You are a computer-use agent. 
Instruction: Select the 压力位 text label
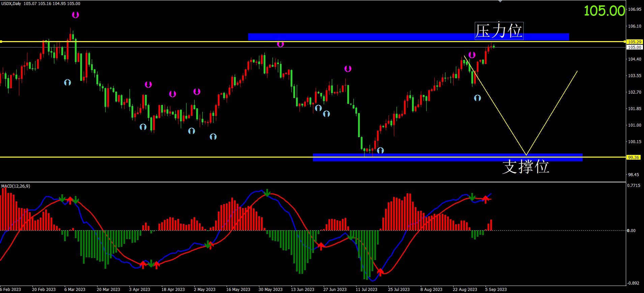tap(499, 31)
